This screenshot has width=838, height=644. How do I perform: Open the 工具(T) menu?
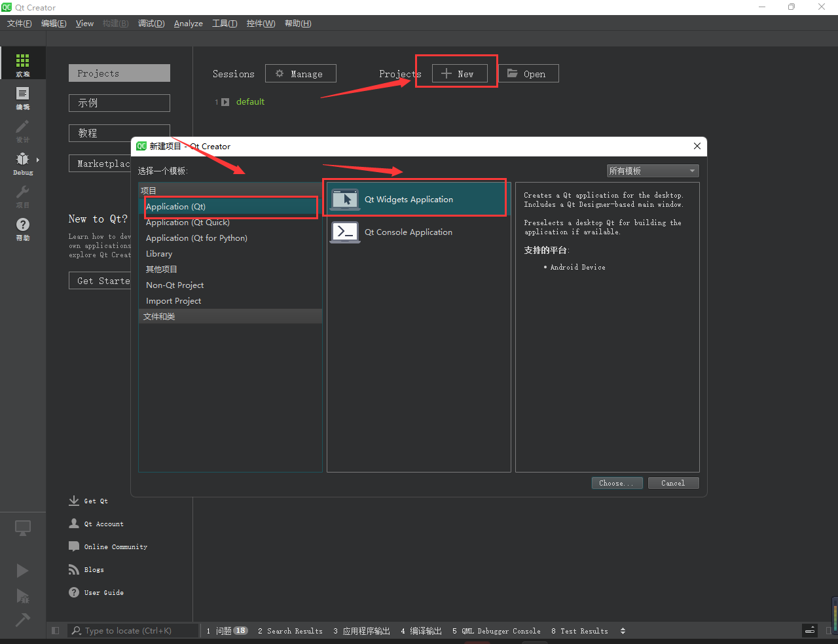pos(225,24)
